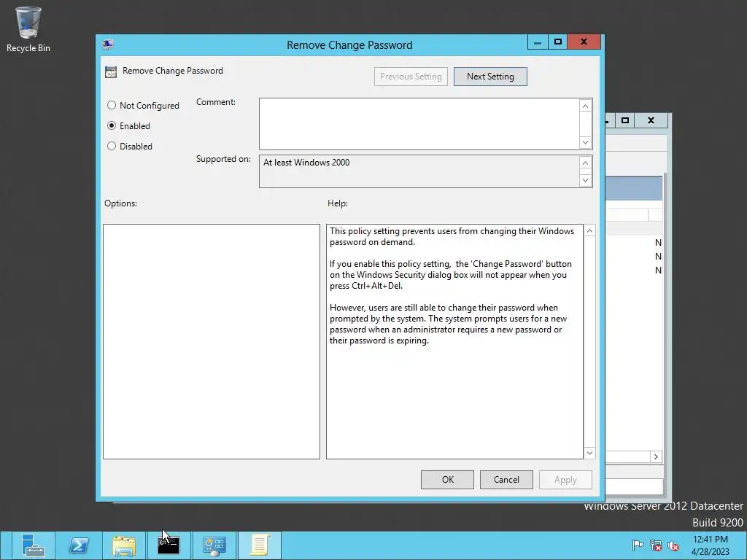Open the clock showing 12:41 PM
Image resolution: width=747 pixels, height=560 pixels.
coord(711,545)
